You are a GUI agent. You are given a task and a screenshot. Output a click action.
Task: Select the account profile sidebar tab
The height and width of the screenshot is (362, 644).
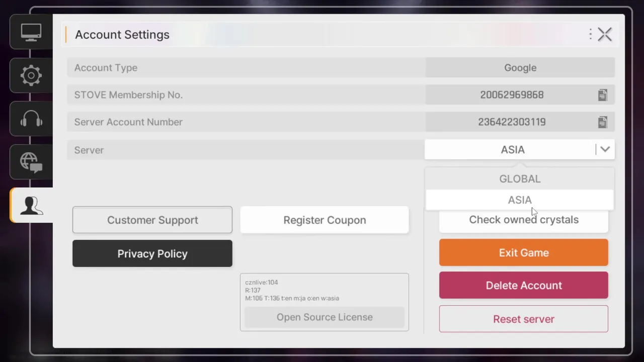click(x=31, y=205)
